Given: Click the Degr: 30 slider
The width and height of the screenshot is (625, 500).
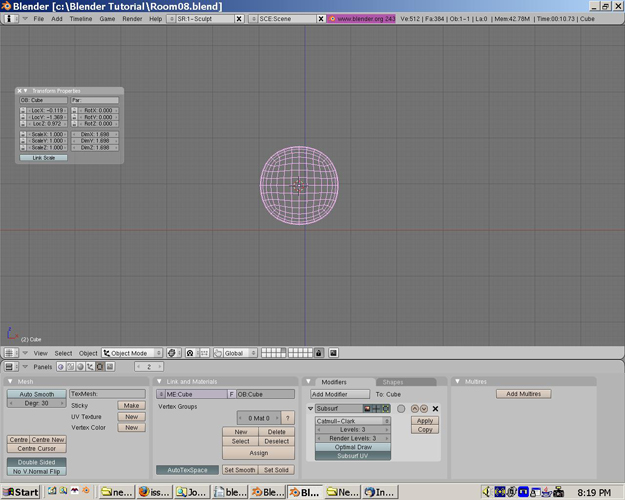Looking at the screenshot, I should 37,403.
